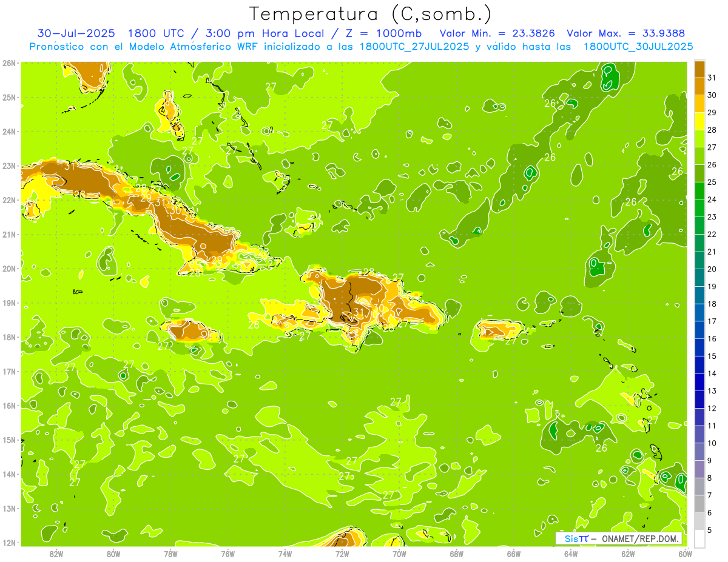Click the gray legend swatch between 7 and 8
Screen dimensions: 728x562
coord(699,487)
